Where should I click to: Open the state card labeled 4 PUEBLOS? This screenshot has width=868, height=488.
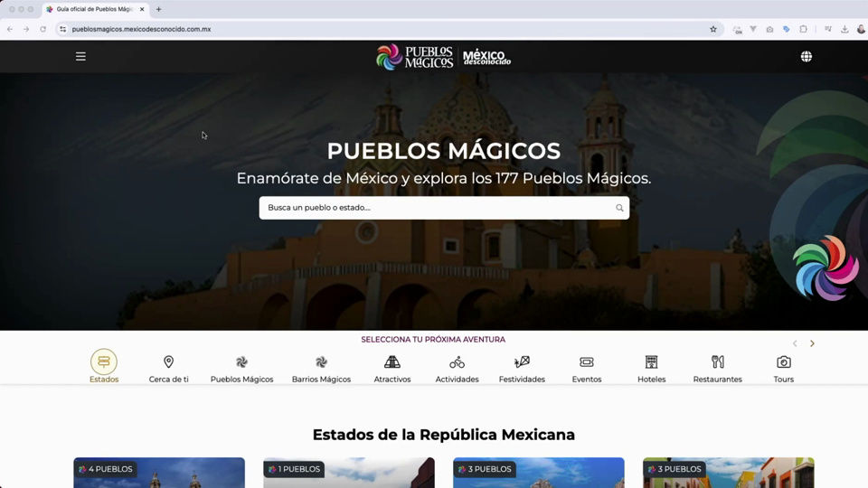pos(159,473)
